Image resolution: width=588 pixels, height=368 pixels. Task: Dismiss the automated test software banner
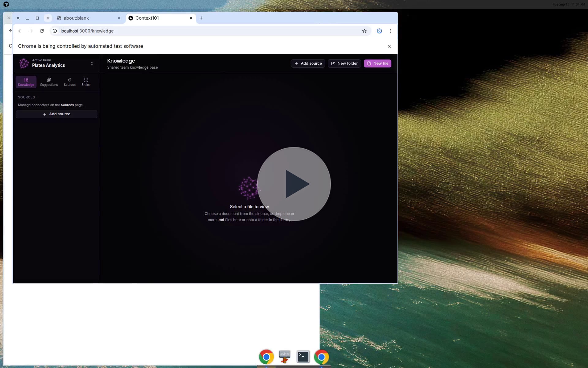pyautogui.click(x=389, y=46)
